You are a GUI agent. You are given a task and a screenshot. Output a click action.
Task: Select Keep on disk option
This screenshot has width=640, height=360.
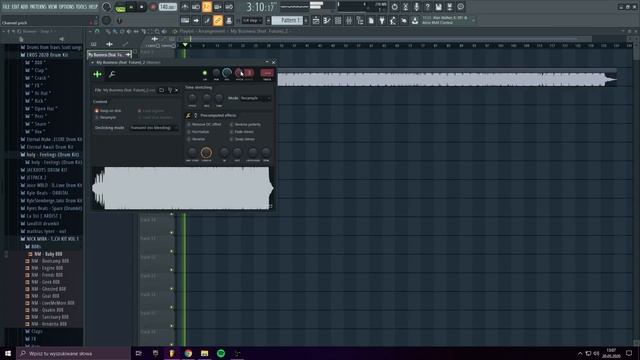point(108,111)
